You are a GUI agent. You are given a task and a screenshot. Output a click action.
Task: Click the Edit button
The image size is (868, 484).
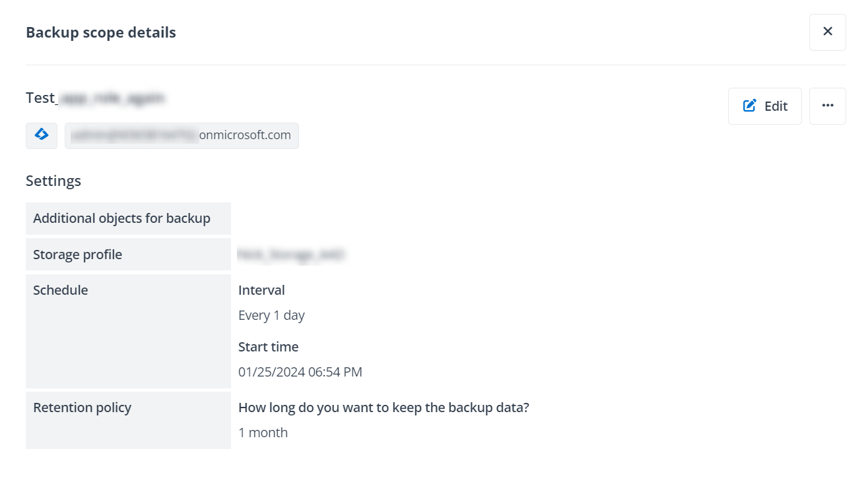764,106
